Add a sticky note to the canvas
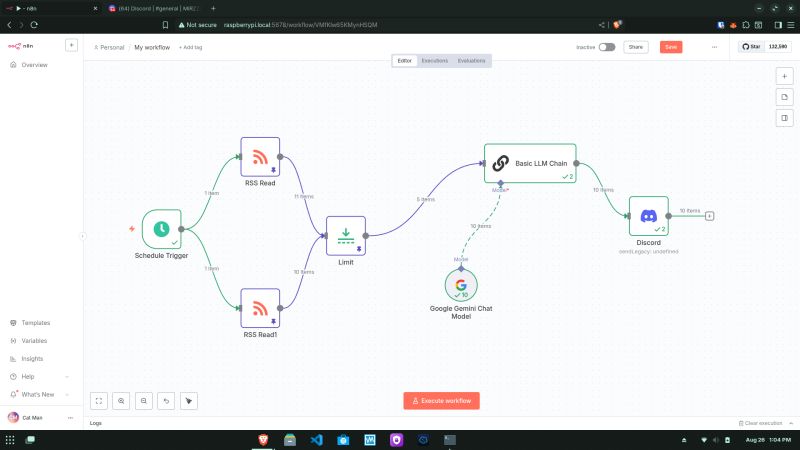This screenshot has height=450, width=800. coord(785,97)
